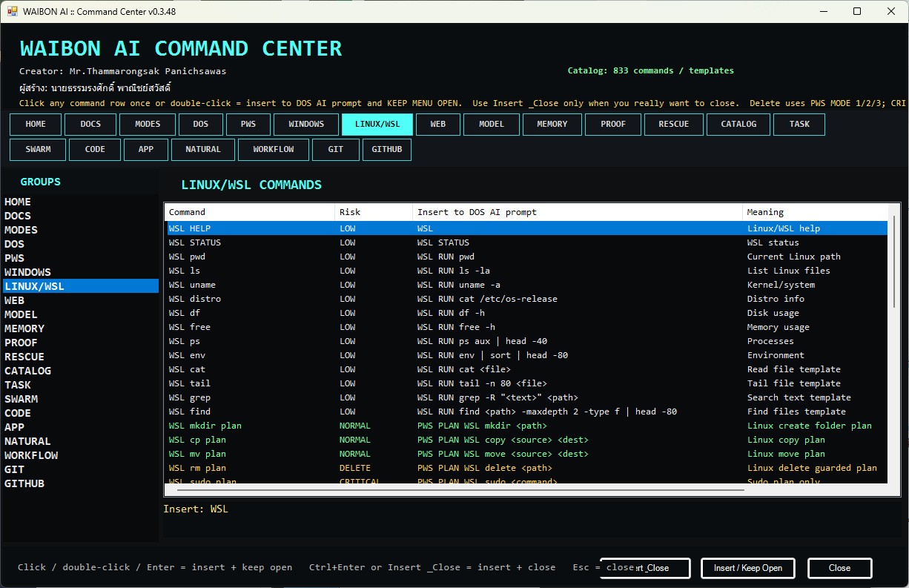Switch to APP button in second row

146,150
